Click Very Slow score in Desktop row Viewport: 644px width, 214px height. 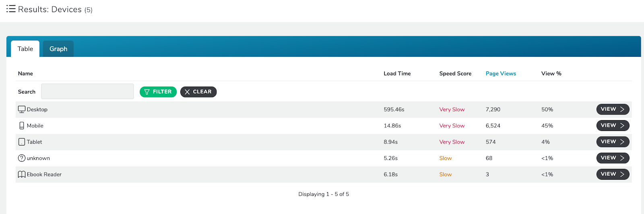click(x=452, y=110)
